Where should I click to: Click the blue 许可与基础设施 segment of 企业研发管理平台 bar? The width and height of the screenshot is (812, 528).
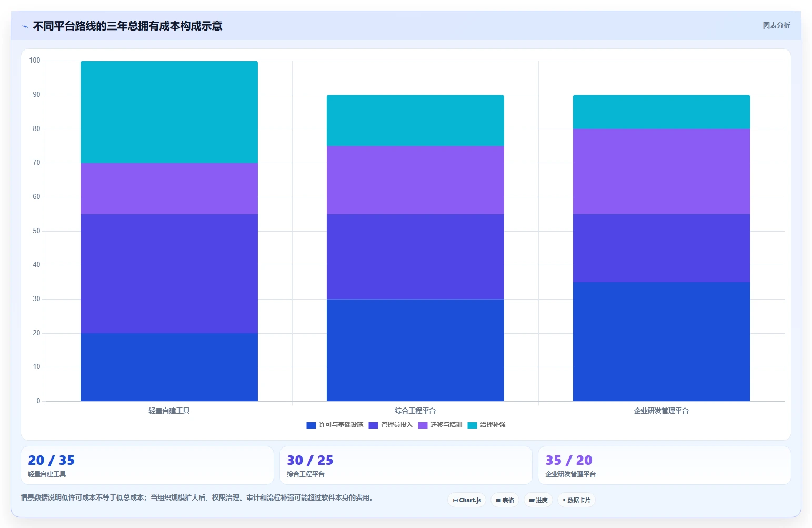click(x=661, y=342)
